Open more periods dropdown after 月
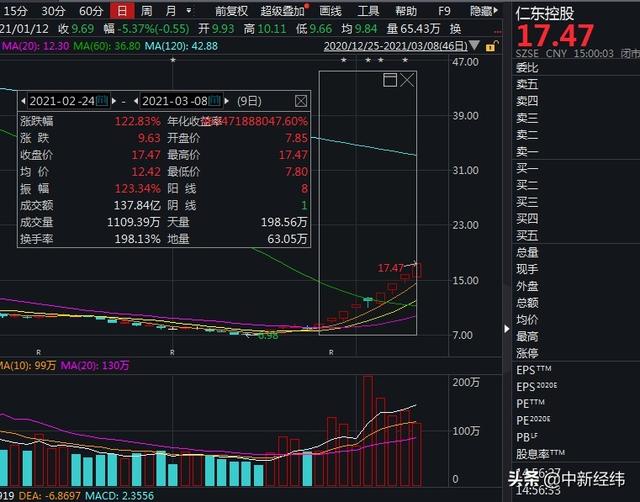 189,10
